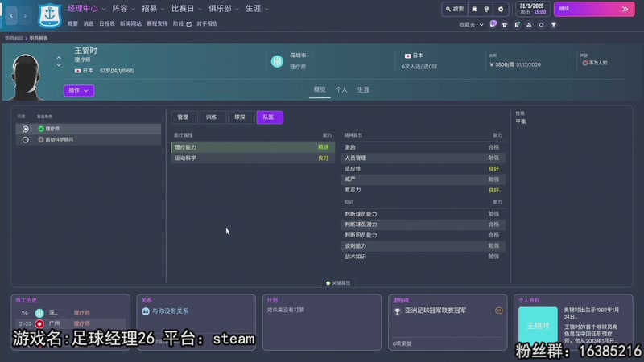Click the 谈判能力 attribute row
The height and width of the screenshot is (362, 644).
click(x=423, y=246)
